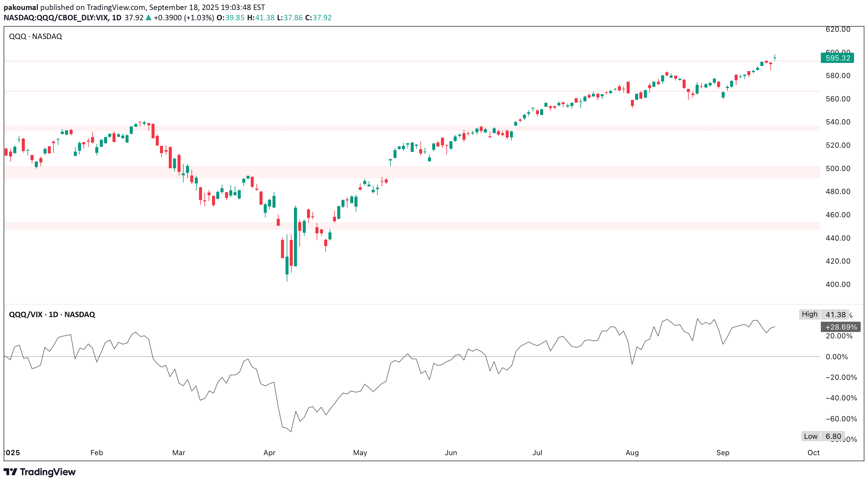Click the +0.3900 (+1.03%) change text
The width and height of the screenshot is (868, 483).
coord(184,18)
